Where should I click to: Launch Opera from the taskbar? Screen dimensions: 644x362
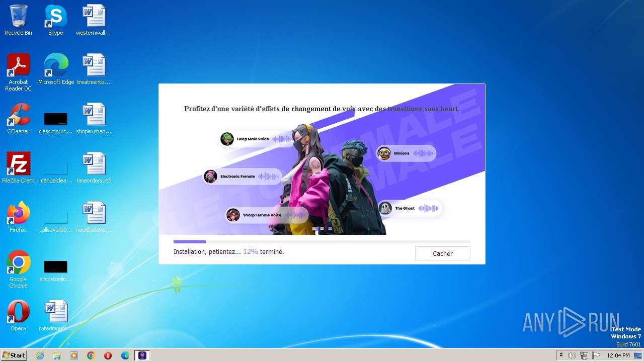point(108,355)
